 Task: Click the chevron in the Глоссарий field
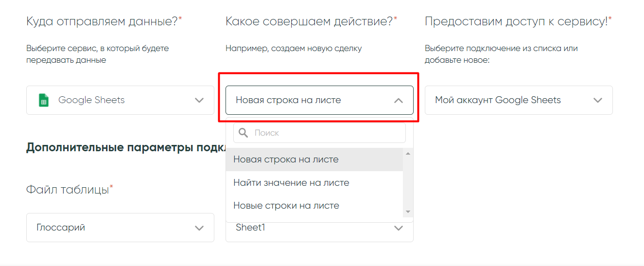[199, 228]
